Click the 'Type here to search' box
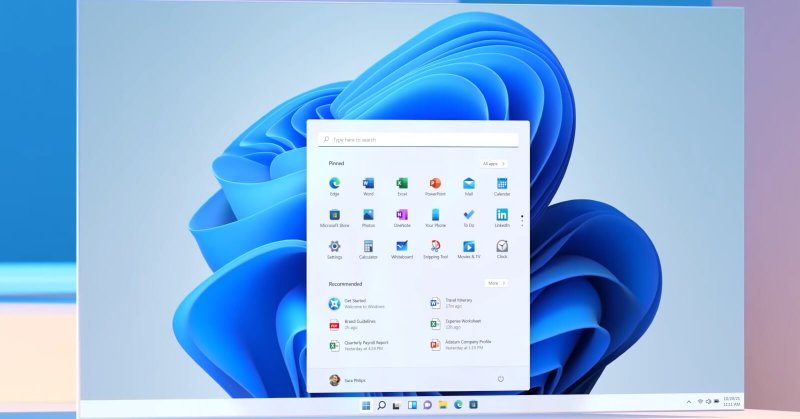The height and width of the screenshot is (419, 800). 418,139
